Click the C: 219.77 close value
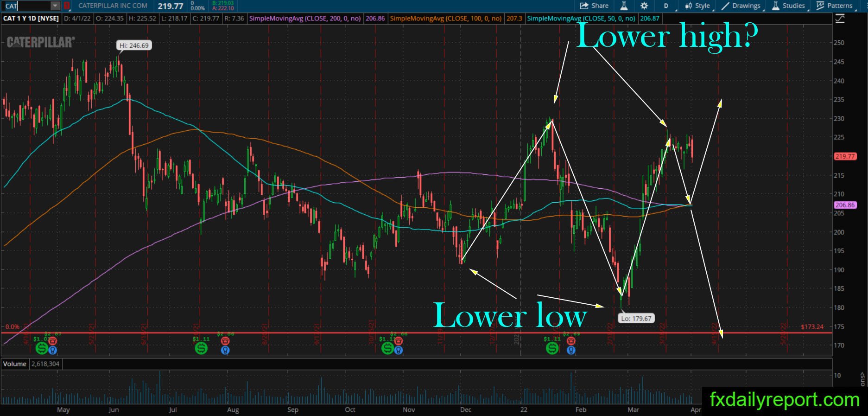The image size is (868, 416). [x=206, y=19]
